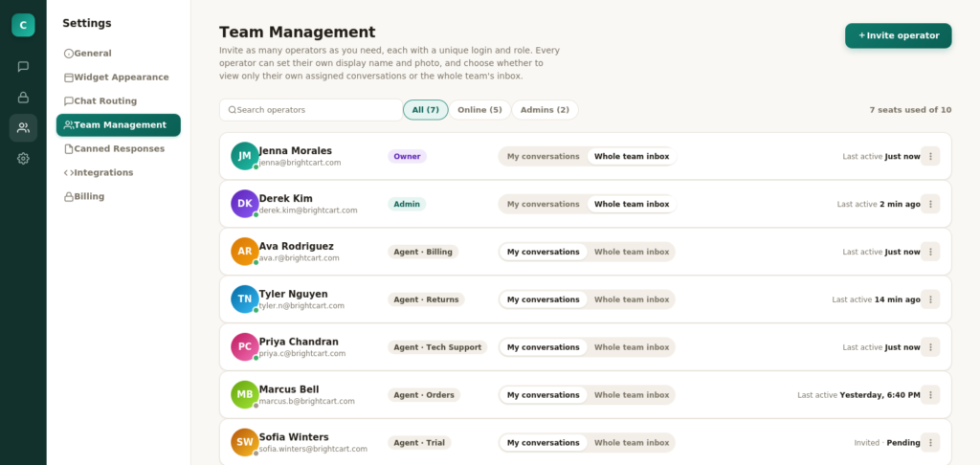This screenshot has width=980, height=465.
Task: Filter operators by All (7)
Action: click(426, 110)
